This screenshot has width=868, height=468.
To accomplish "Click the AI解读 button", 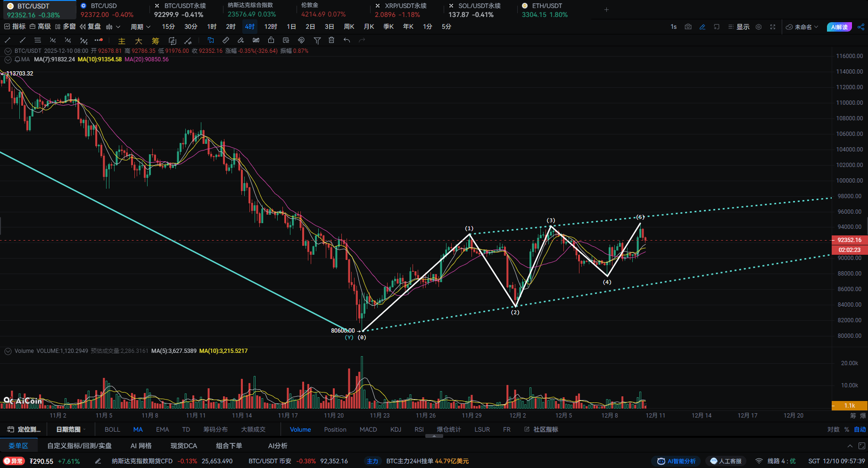I will pyautogui.click(x=840, y=27).
